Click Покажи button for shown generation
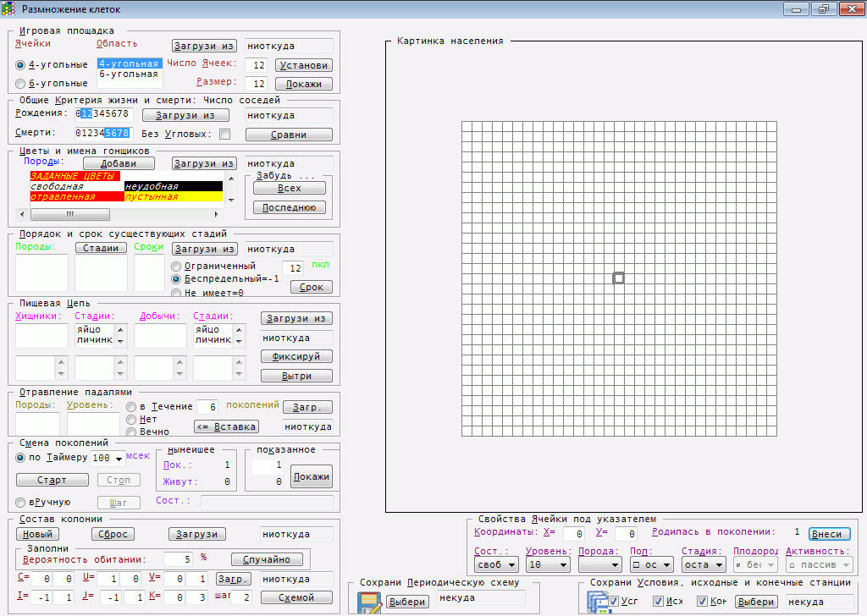This screenshot has height=616, width=867. point(312,476)
